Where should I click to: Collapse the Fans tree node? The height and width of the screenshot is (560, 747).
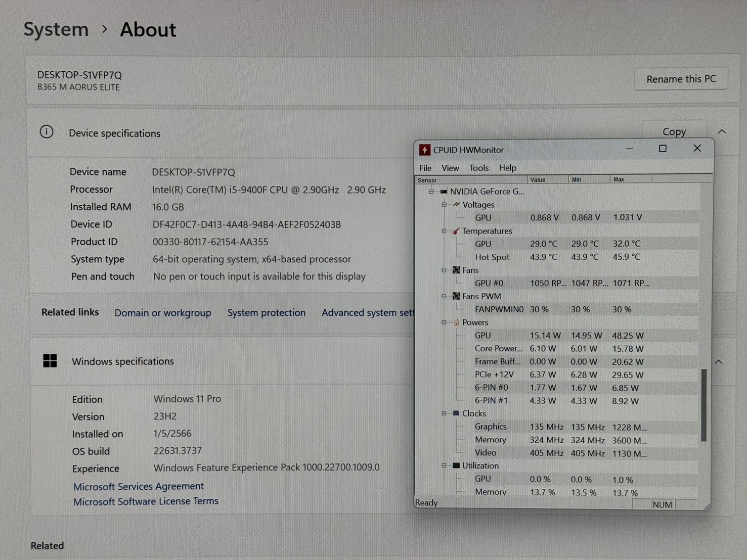click(x=444, y=270)
